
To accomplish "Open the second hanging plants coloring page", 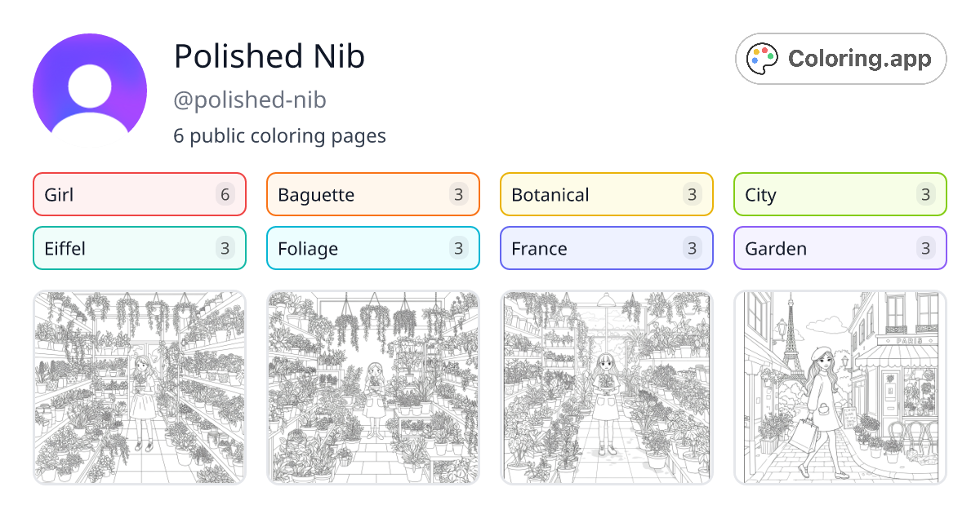I will point(373,387).
